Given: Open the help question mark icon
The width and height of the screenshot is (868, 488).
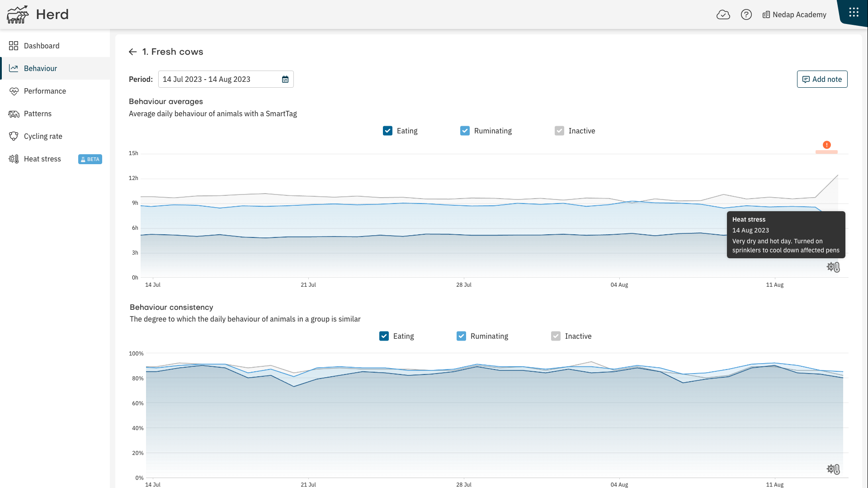Looking at the screenshot, I should 746,14.
